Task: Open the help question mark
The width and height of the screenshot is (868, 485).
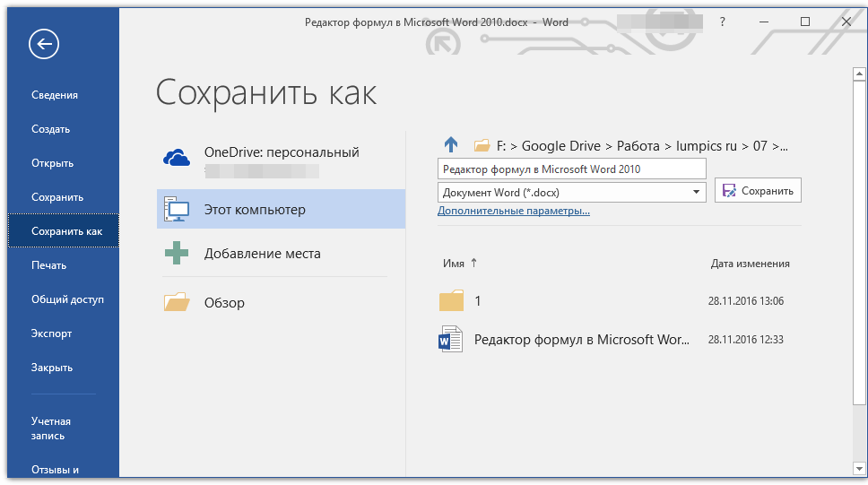Action: pyautogui.click(x=723, y=22)
